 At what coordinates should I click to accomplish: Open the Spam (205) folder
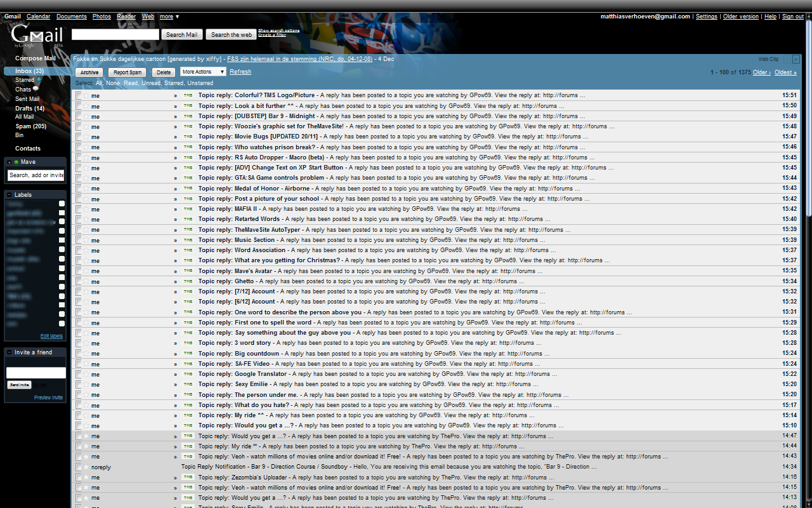pyautogui.click(x=30, y=126)
